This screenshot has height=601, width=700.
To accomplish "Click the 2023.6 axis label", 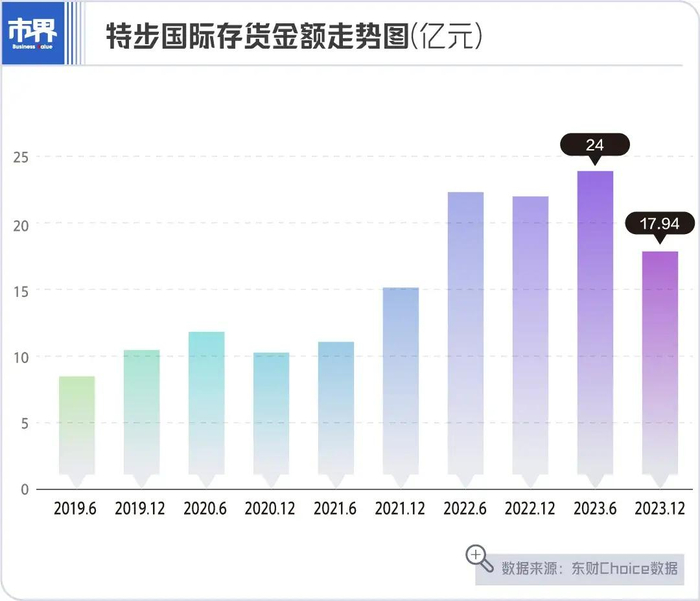I will point(595,509).
